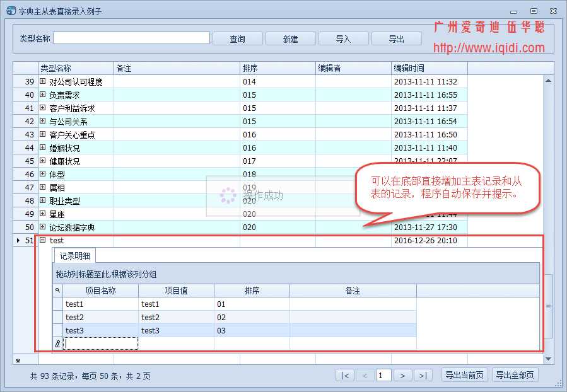Click the records summary text 共 93 条记录

(52, 376)
